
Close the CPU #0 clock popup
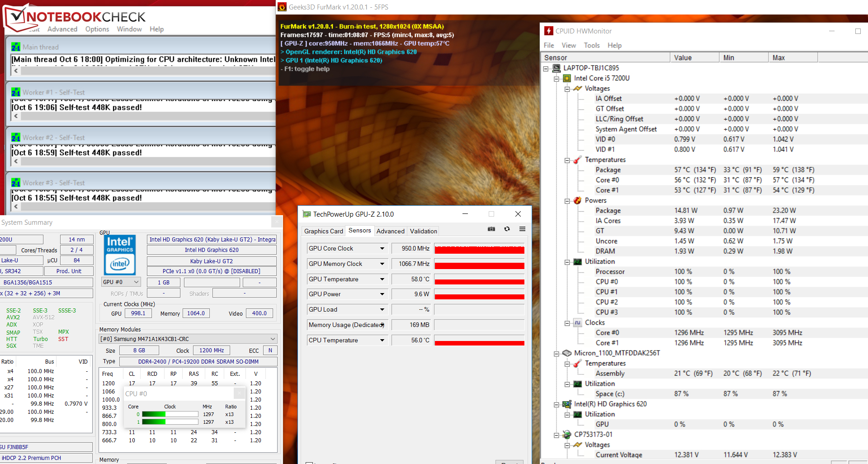[x=240, y=393]
